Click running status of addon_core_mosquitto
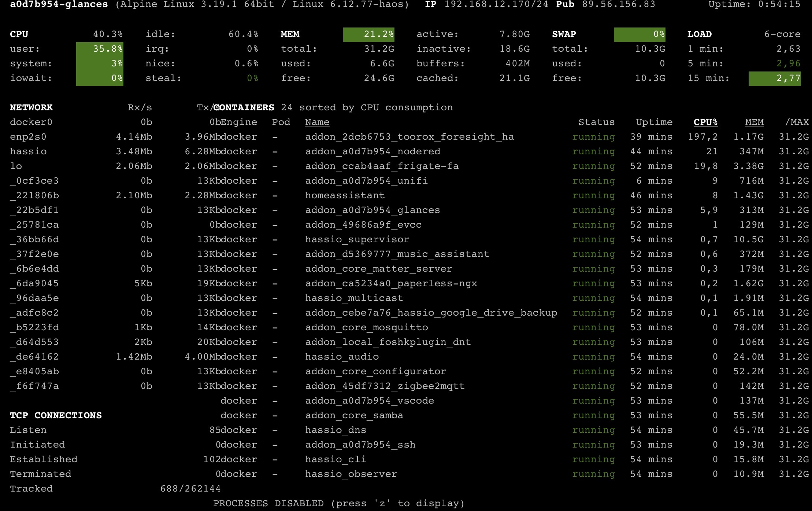Image resolution: width=812 pixels, height=511 pixels. point(593,327)
